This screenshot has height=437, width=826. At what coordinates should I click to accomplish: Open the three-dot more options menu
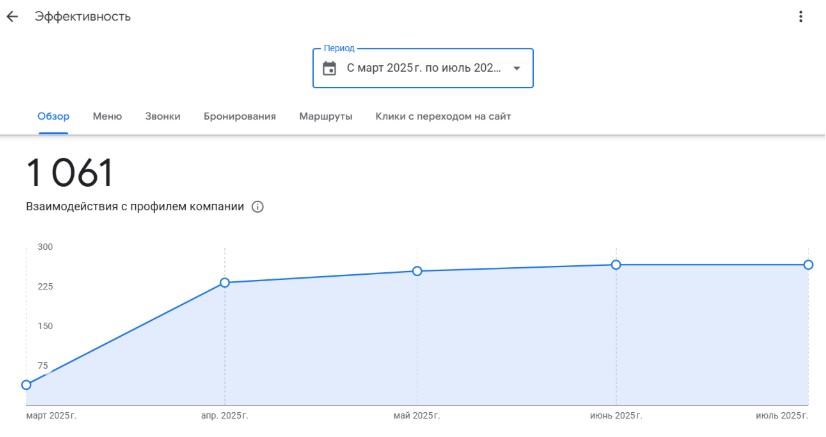(800, 17)
